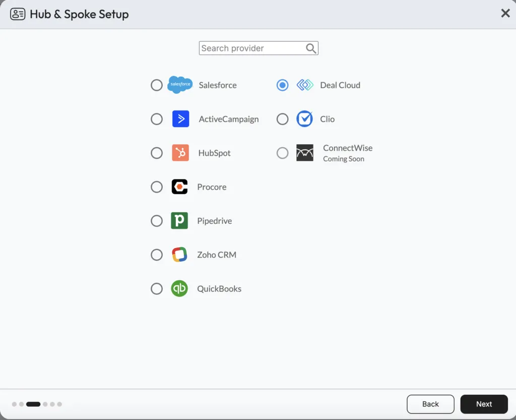Click the Deal Cloud label text
The width and height of the screenshot is (516, 420).
[340, 85]
